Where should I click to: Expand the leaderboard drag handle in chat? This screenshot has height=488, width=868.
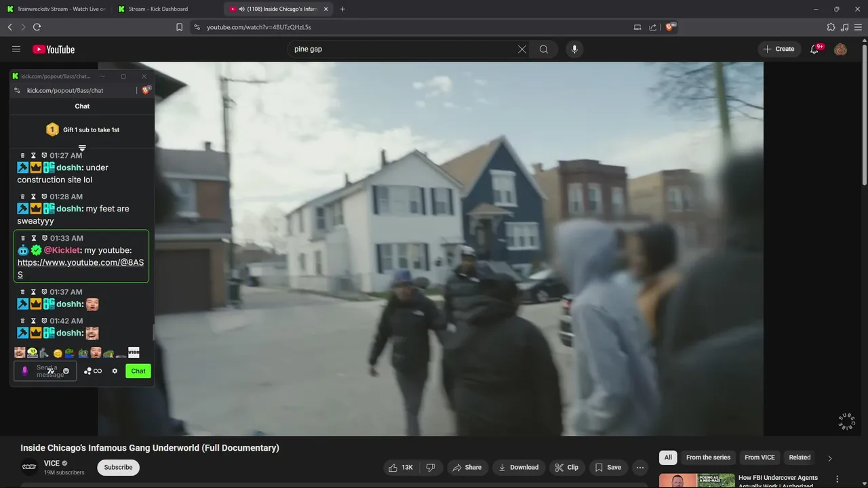[x=82, y=148]
